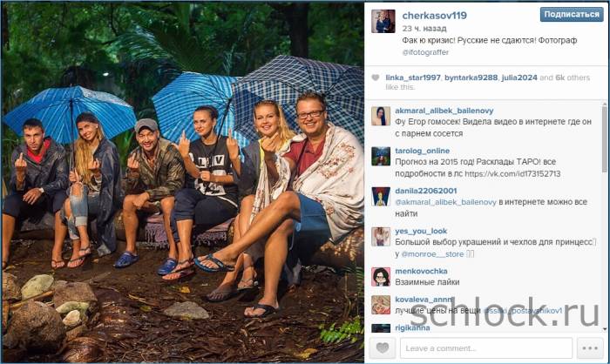Click the comments scrollbar up arrow
Screen dimensions: 610x364
point(604,104)
